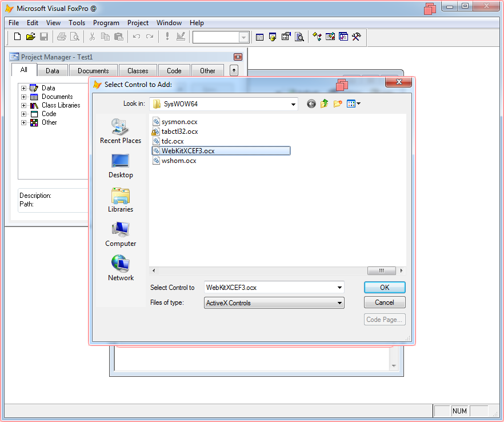Viewport: 504px width, 422px height.
Task: Open the Tools menu
Action: [77, 23]
